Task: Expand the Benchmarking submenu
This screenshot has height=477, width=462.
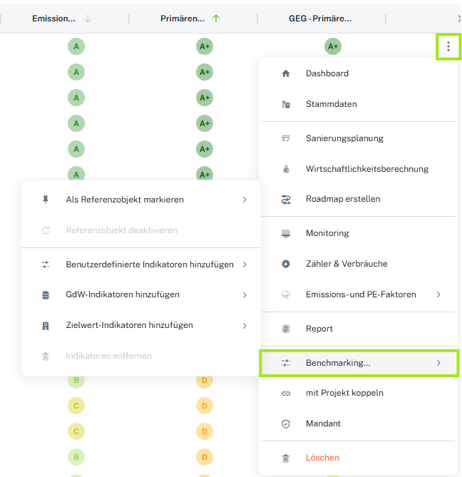Action: point(359,363)
